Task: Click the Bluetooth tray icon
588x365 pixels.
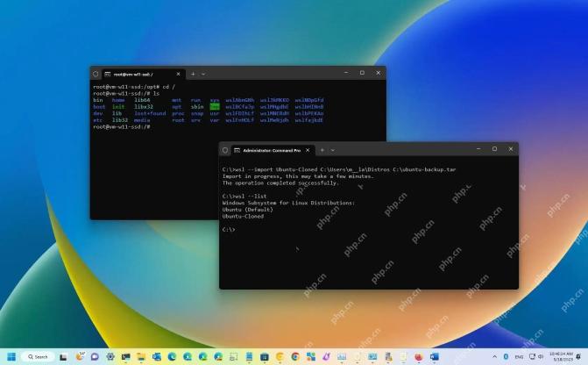Action: (506, 356)
